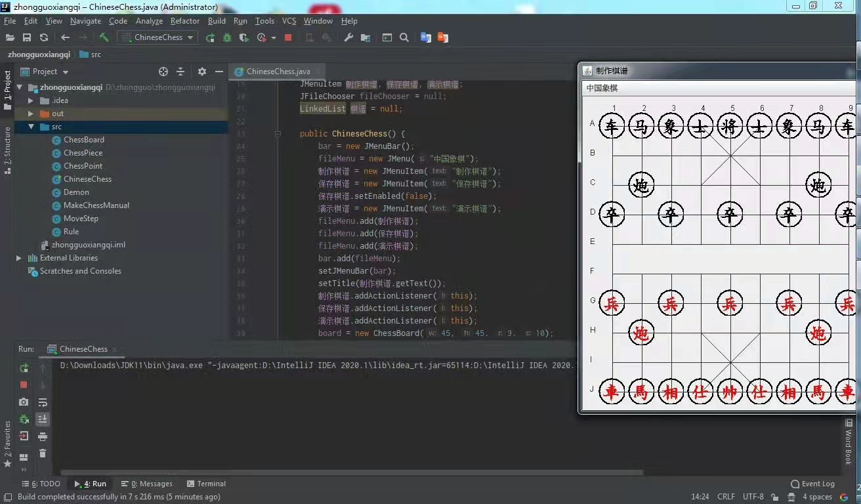Open Project panel settings gear

click(202, 72)
